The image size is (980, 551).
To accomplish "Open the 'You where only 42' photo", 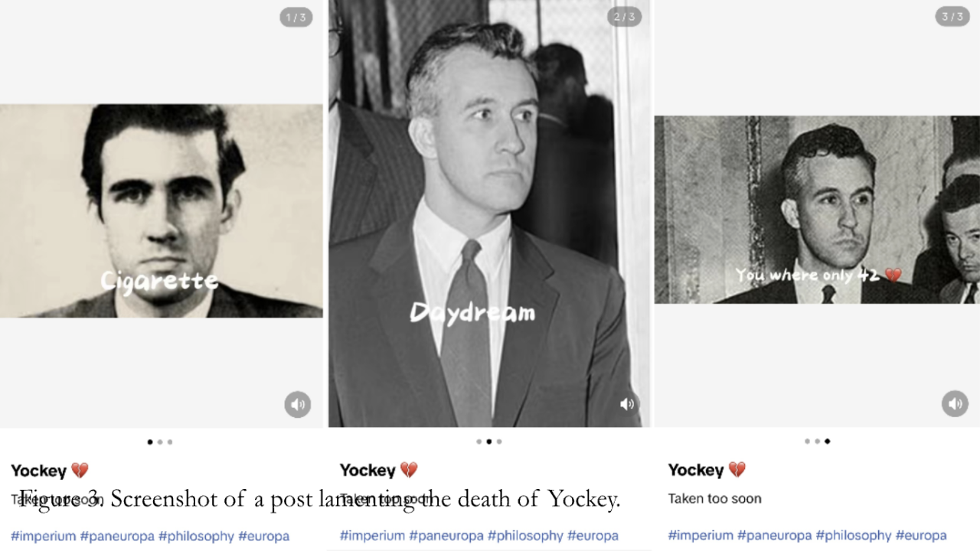I will click(x=817, y=210).
